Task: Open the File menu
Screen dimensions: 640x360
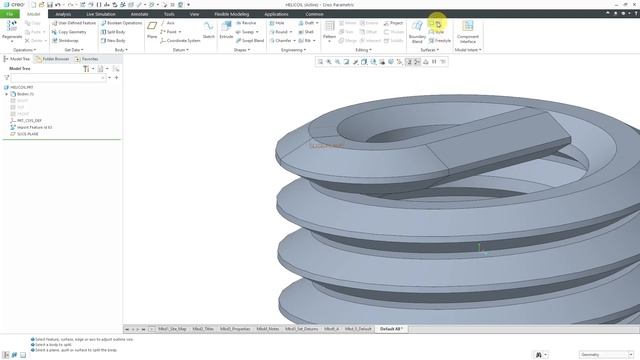Action: click(x=10, y=14)
